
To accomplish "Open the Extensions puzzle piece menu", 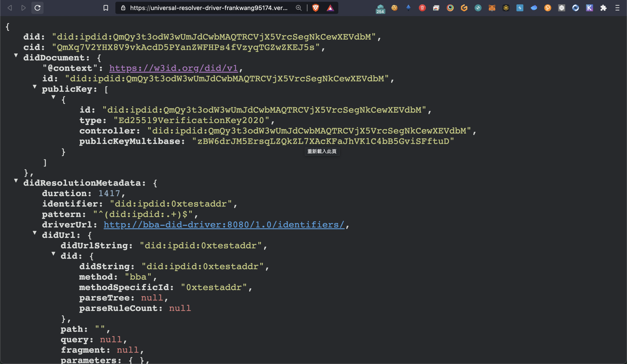I will (603, 8).
